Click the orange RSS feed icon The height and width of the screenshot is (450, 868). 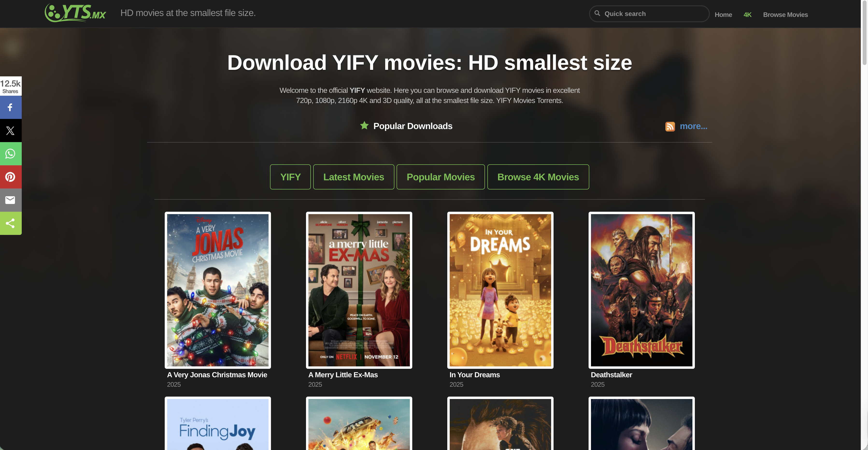click(x=670, y=126)
